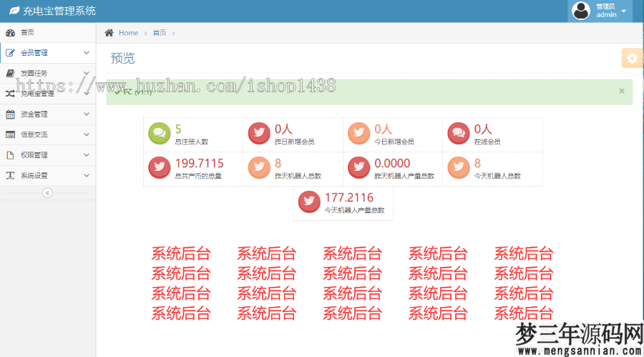The image size is (644, 357).
Task: Click orange bird icon for 昨天机器人总数
Action: tap(259, 167)
